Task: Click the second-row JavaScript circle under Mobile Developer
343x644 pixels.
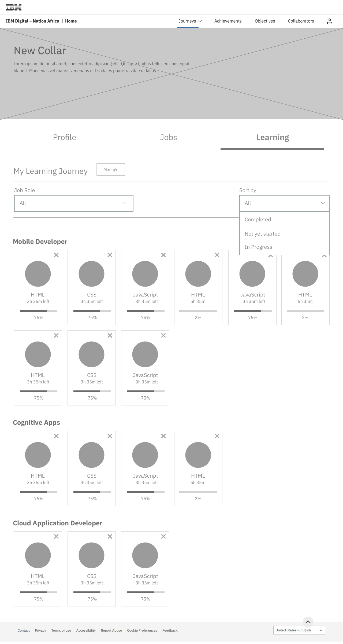Action: [145, 354]
